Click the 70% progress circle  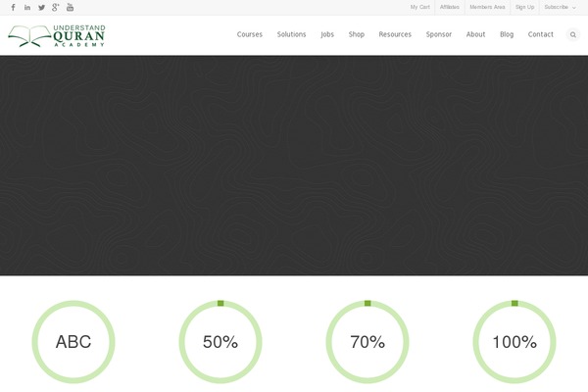click(x=367, y=342)
